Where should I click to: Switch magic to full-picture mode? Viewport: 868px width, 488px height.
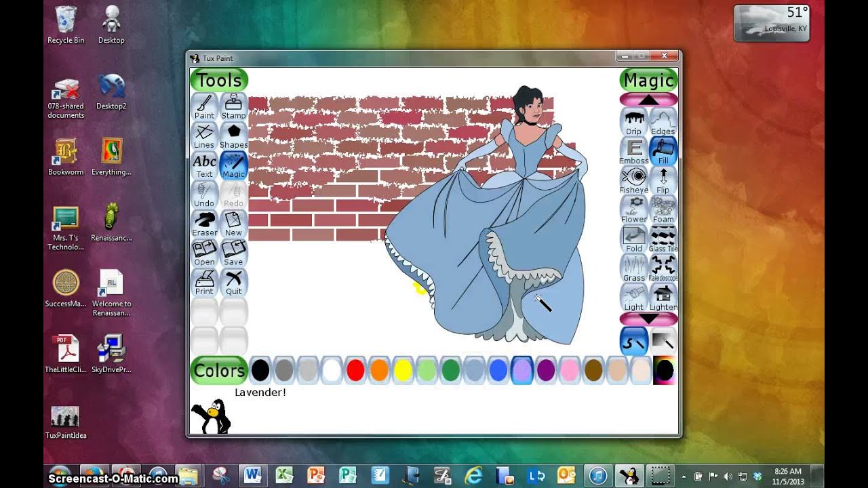click(663, 341)
